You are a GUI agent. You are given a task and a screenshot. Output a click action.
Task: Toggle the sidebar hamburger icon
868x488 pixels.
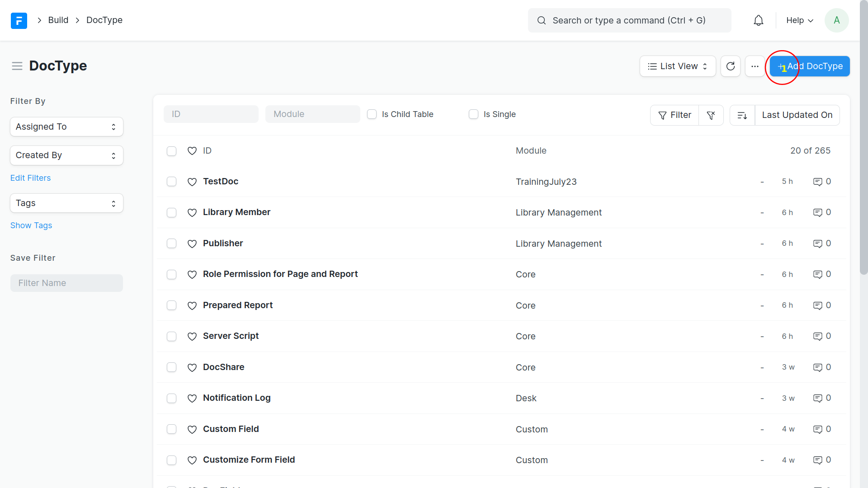click(x=17, y=66)
